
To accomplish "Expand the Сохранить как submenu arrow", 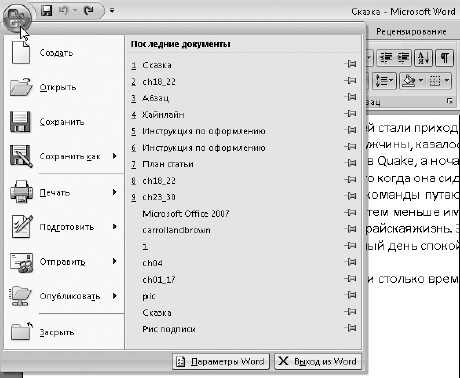I will click(x=115, y=156).
